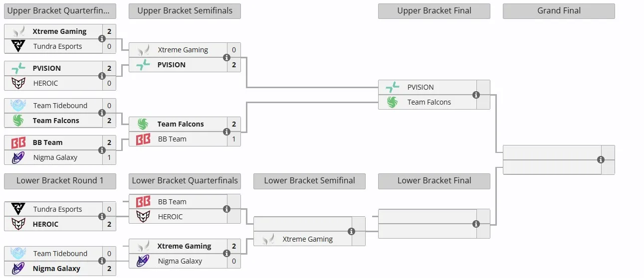The width and height of the screenshot is (644, 278).
Task: Select the Upper Bracket Semifinals header
Action: tap(185, 11)
